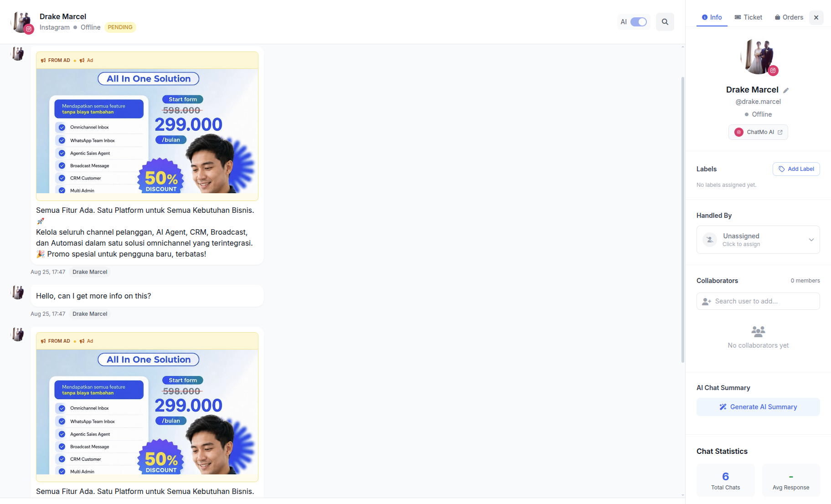The width and height of the screenshot is (831, 504).
Task: Click the Ad label in first ad banner
Action: 90,60
